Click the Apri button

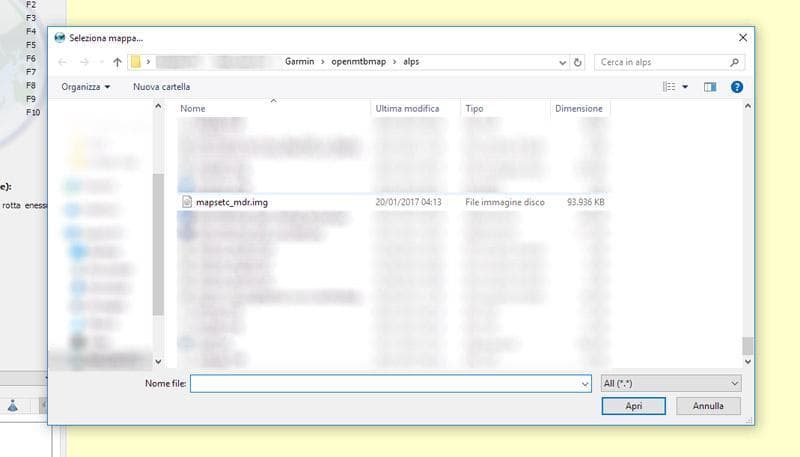click(x=633, y=406)
